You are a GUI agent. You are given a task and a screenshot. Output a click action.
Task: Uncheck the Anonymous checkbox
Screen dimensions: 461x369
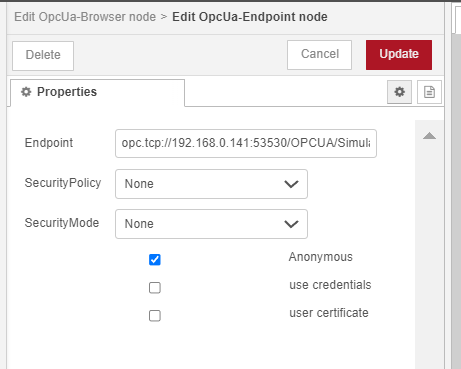[x=155, y=259]
